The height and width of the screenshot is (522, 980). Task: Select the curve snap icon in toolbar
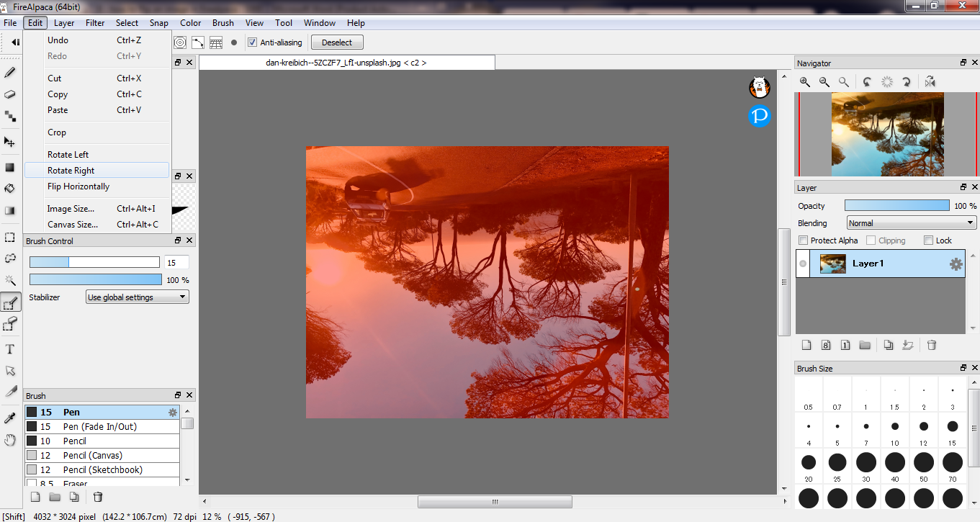pyautogui.click(x=197, y=42)
